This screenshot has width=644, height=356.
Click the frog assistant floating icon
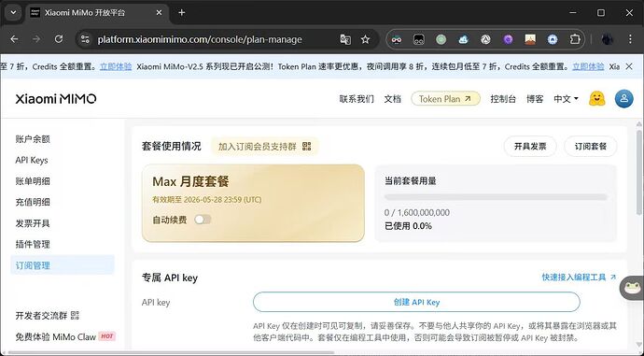pos(633,288)
